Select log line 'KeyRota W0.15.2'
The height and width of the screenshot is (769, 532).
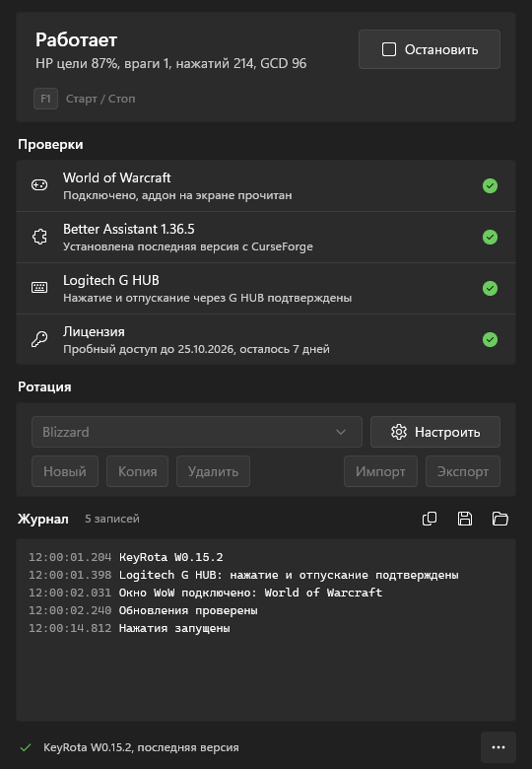tap(171, 557)
